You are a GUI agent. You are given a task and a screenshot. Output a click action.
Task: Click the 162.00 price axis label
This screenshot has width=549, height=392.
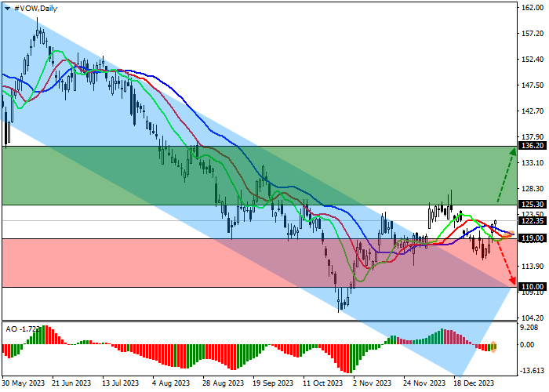(531, 7)
